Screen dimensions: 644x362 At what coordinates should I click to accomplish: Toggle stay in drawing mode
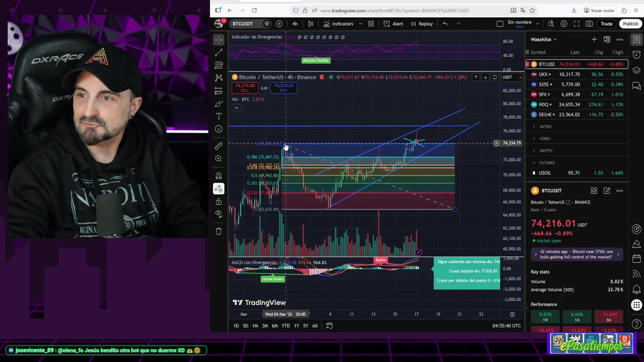click(x=218, y=189)
